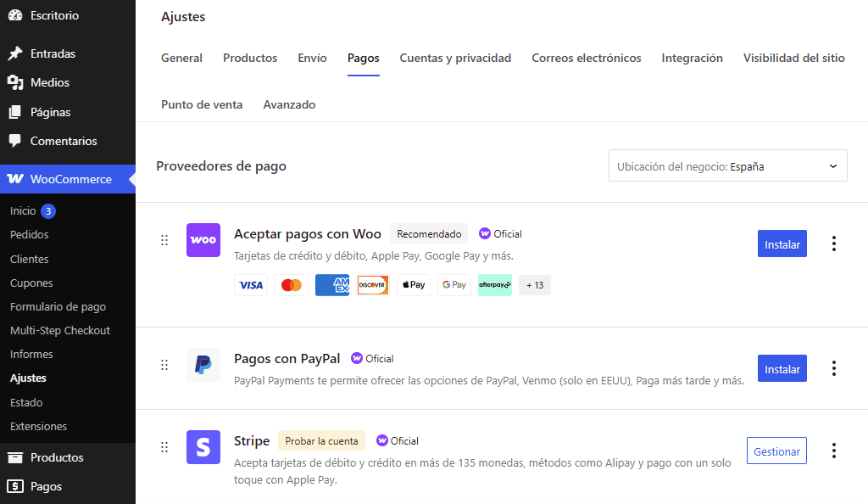The width and height of the screenshot is (868, 504).
Task: Go to Pedidos in sidebar
Action: (x=30, y=235)
